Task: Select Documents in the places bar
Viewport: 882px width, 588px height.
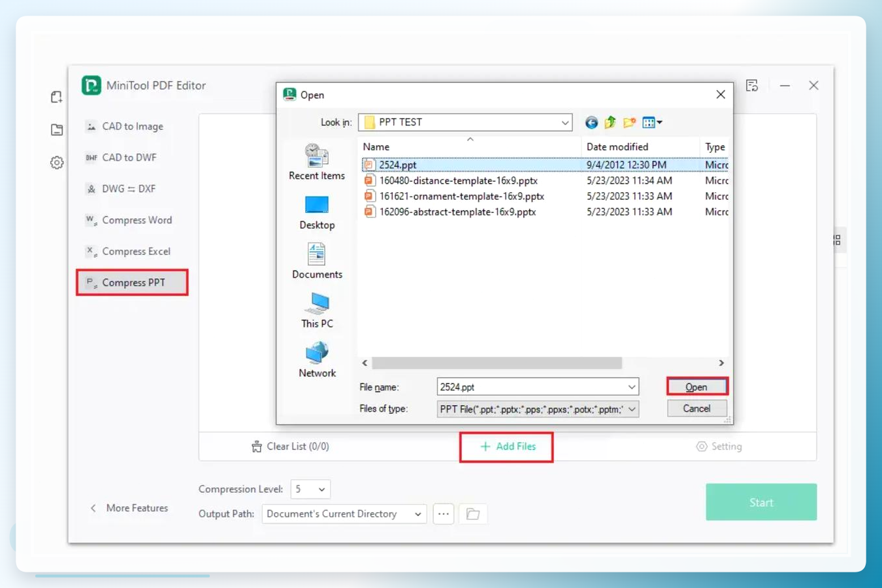Action: (317, 261)
